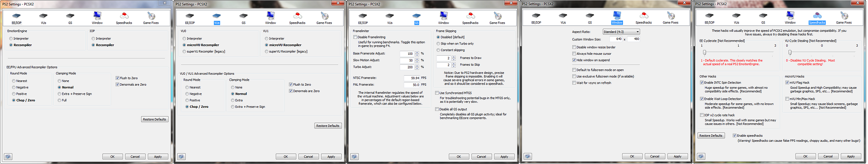Click the VUs chip icon in the EmotionEngine window
868x164 pixels.
click(x=43, y=16)
